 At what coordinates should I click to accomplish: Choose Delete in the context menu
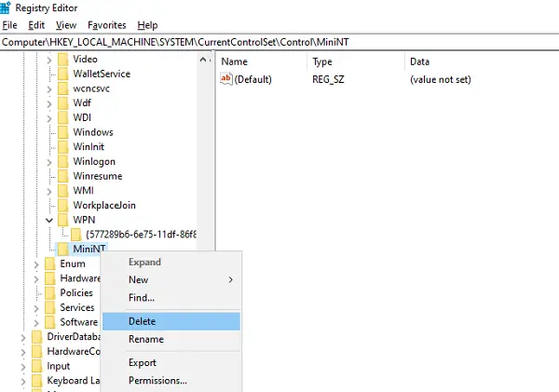[x=171, y=321]
